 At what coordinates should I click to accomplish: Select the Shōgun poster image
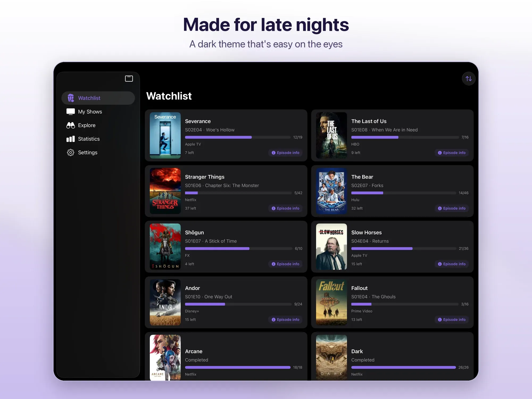point(165,247)
